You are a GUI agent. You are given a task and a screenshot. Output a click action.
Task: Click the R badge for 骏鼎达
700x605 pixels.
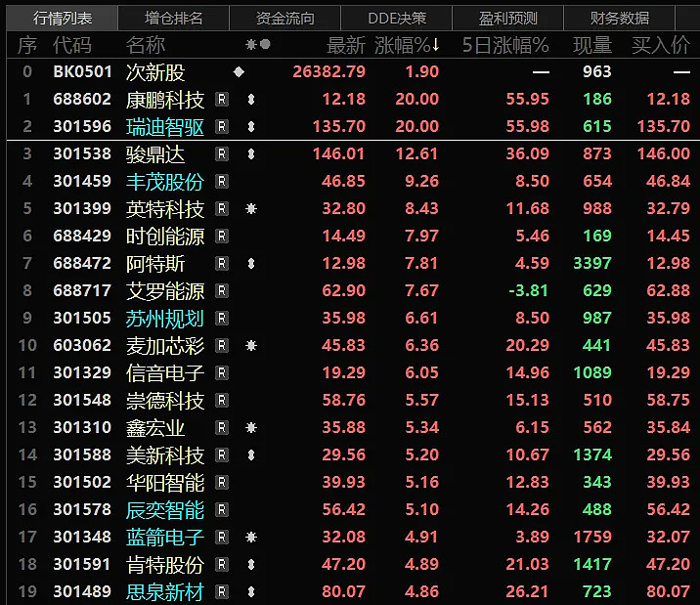pos(222,153)
